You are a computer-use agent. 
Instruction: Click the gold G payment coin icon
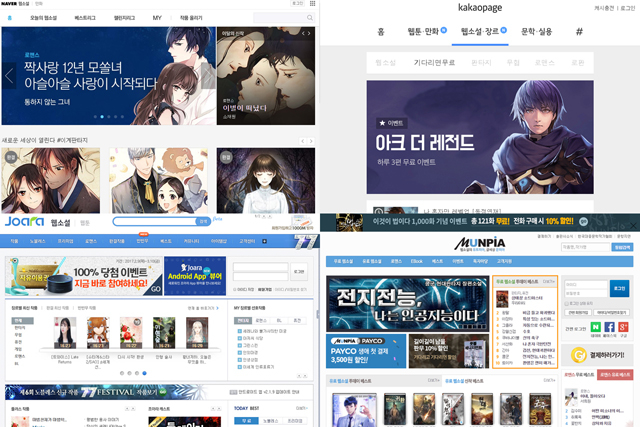(578, 355)
